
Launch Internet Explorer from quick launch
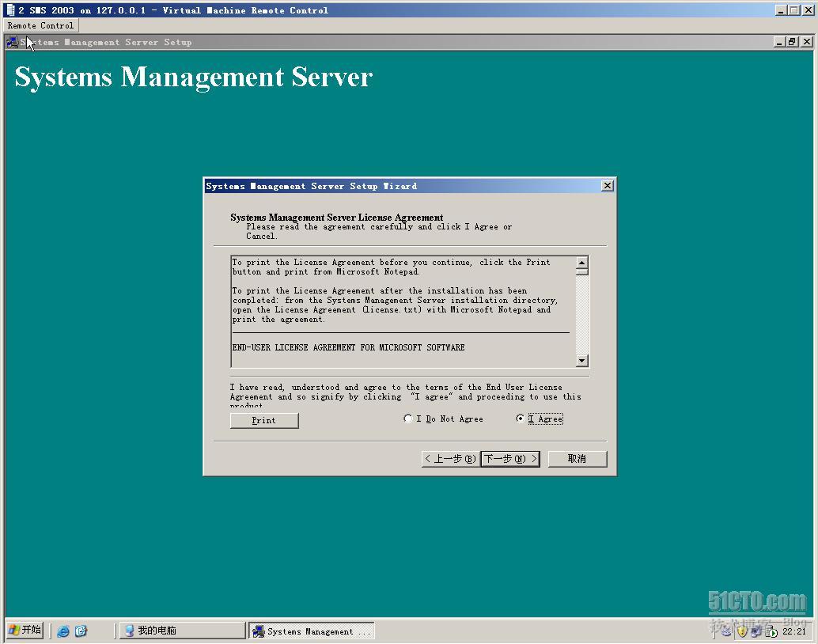tap(63, 631)
